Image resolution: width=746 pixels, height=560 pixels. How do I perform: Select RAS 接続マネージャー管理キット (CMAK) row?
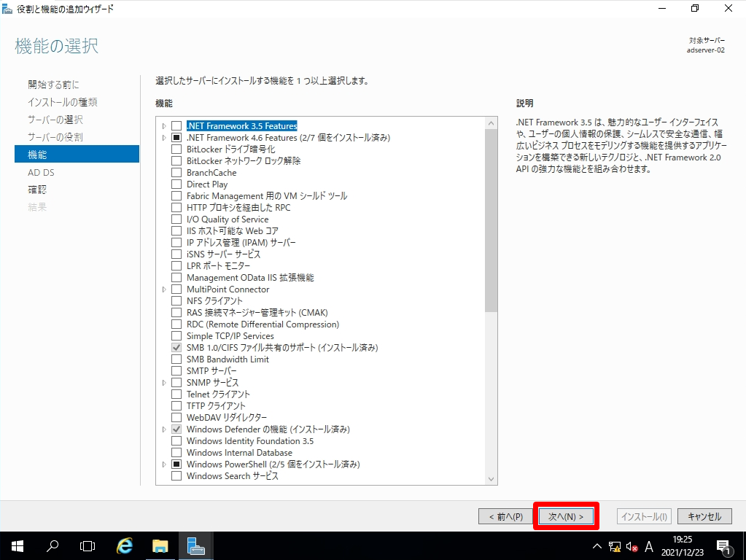[x=257, y=313]
